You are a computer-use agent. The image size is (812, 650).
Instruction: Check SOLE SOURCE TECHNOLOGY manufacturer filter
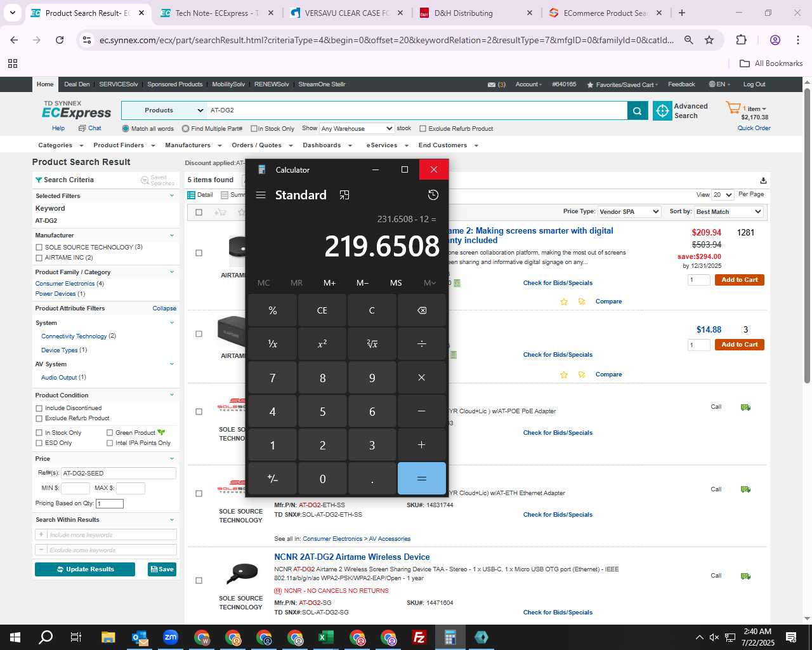[x=39, y=248]
